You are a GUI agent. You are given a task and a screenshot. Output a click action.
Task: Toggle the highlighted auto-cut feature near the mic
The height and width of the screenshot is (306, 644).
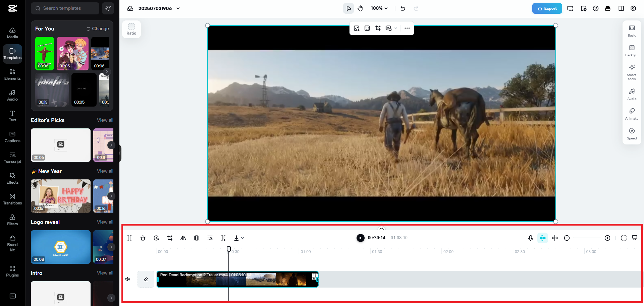coord(542,238)
